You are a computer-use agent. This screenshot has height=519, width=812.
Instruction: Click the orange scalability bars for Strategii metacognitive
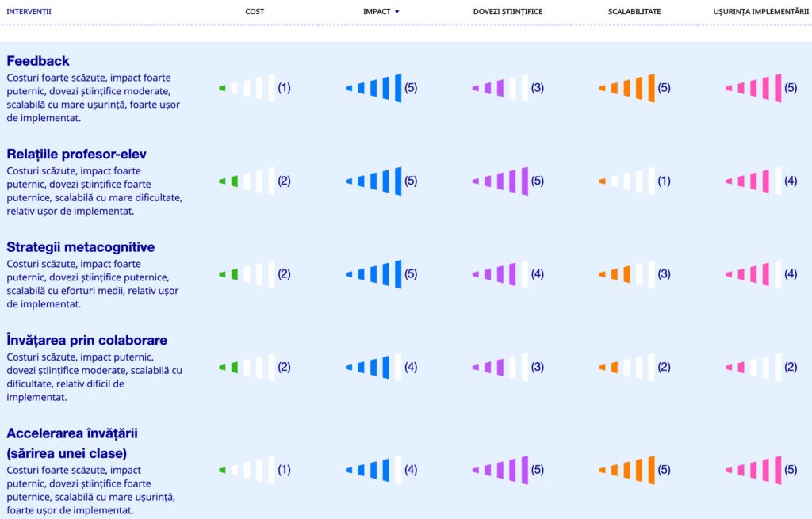point(626,274)
